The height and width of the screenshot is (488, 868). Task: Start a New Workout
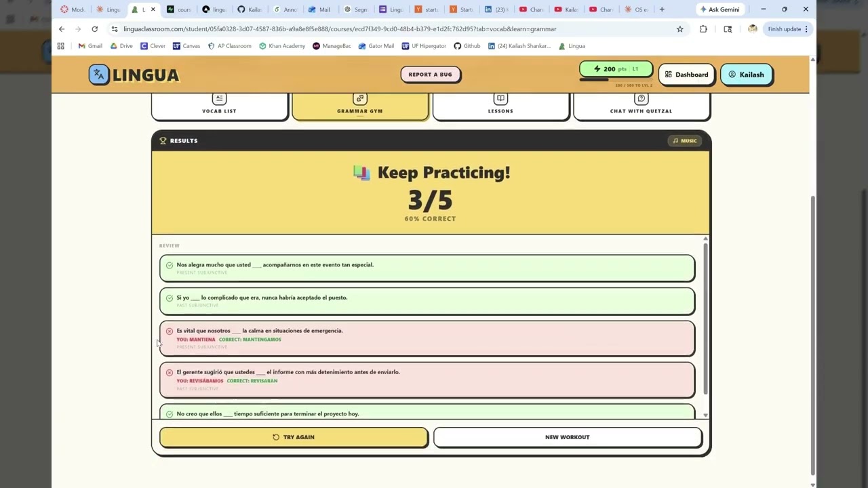pos(567,437)
